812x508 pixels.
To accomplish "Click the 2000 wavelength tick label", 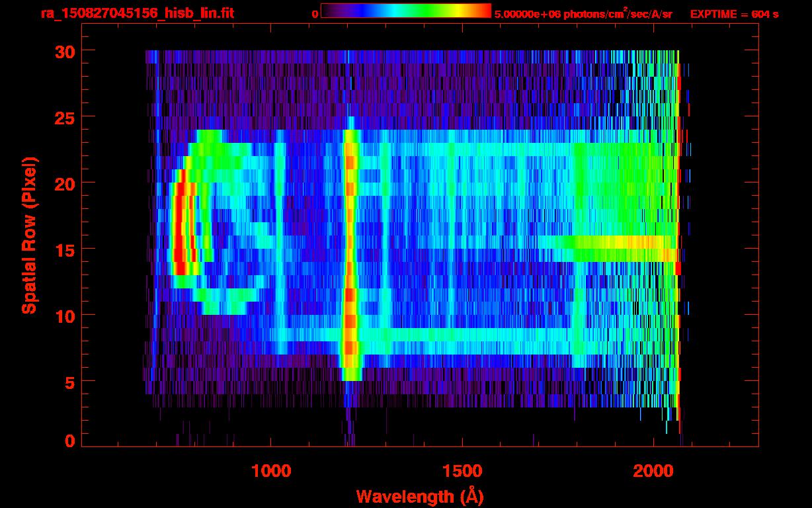I will 655,471.
